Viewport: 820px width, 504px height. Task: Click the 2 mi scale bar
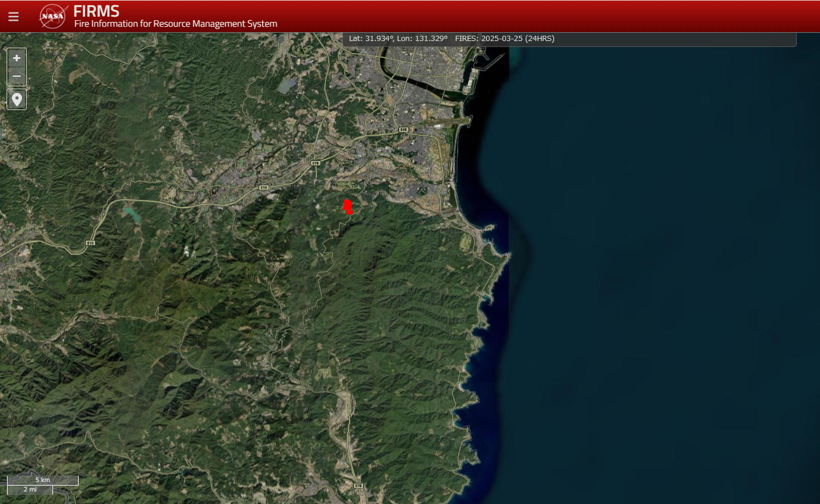[x=30, y=489]
